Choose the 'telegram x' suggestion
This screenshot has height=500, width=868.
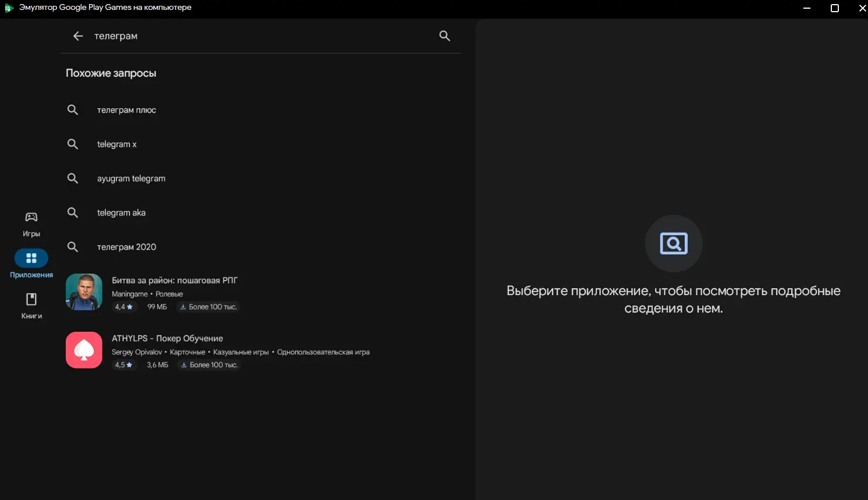117,144
